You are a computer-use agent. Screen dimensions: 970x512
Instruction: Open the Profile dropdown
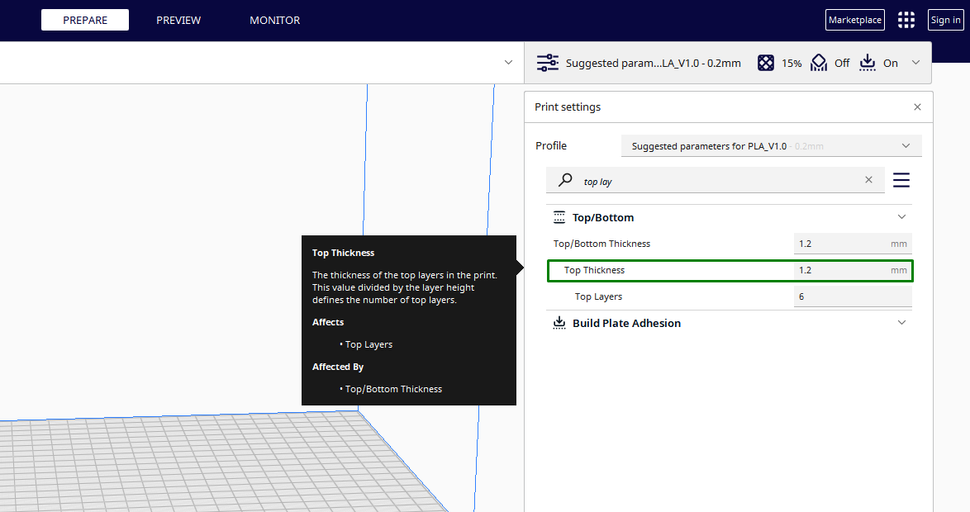tap(771, 146)
